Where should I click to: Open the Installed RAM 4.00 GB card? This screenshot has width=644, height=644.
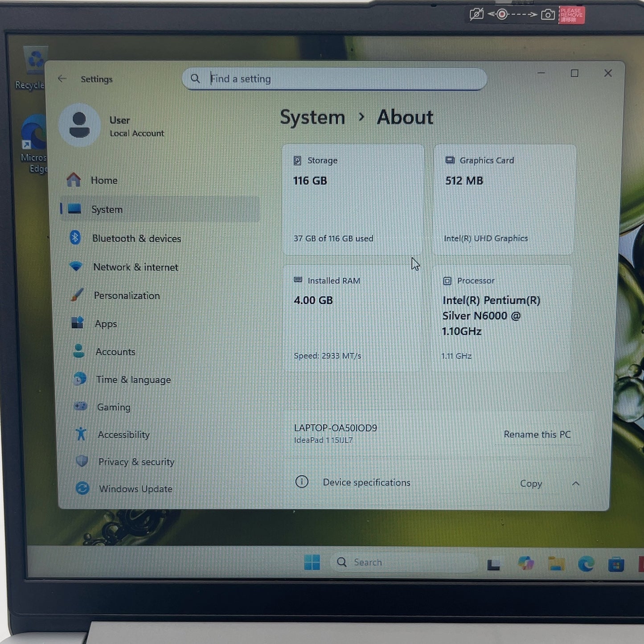352,319
